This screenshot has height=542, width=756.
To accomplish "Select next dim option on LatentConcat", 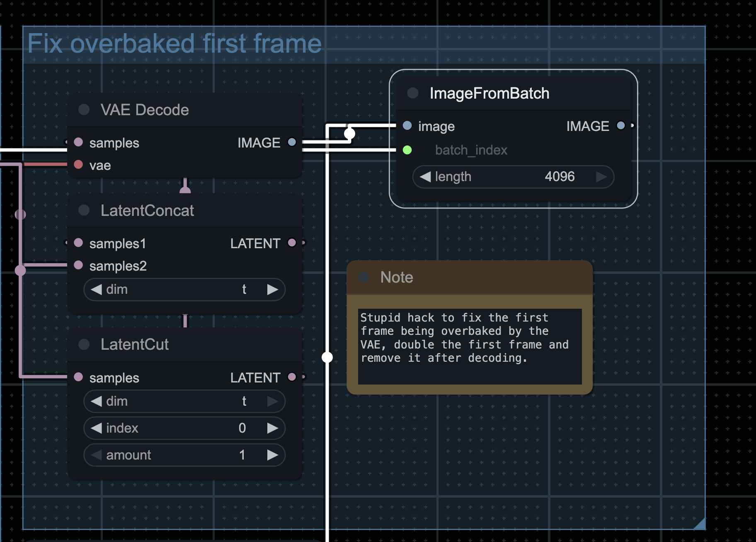I will [x=272, y=289].
